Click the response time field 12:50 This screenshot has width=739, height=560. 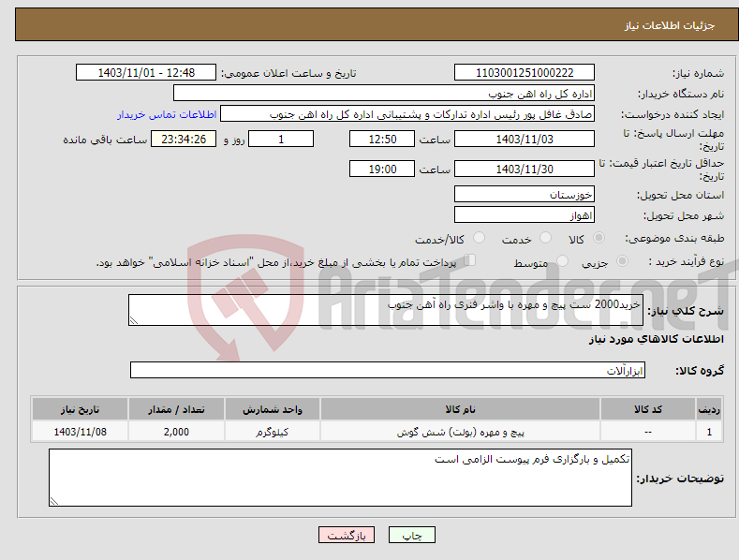click(x=382, y=139)
